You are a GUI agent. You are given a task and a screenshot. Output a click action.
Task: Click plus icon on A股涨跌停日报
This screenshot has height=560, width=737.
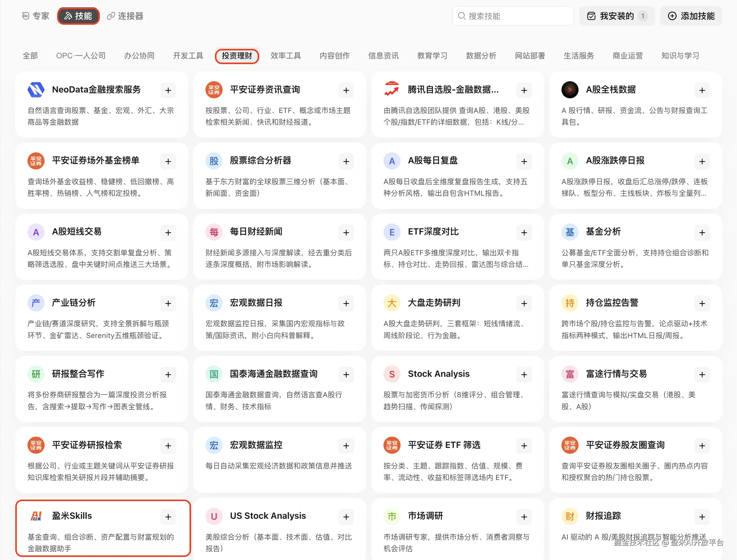[702, 161]
